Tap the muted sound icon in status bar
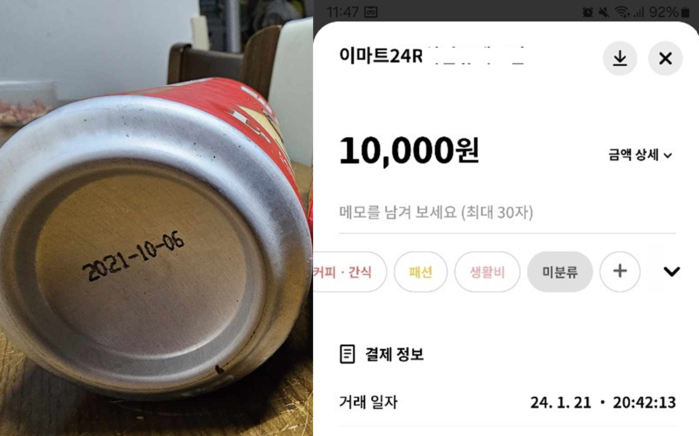The width and height of the screenshot is (699, 436). pyautogui.click(x=604, y=12)
